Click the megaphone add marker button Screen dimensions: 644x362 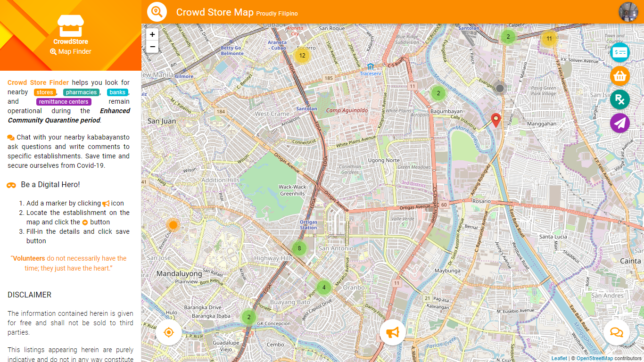coord(392,332)
